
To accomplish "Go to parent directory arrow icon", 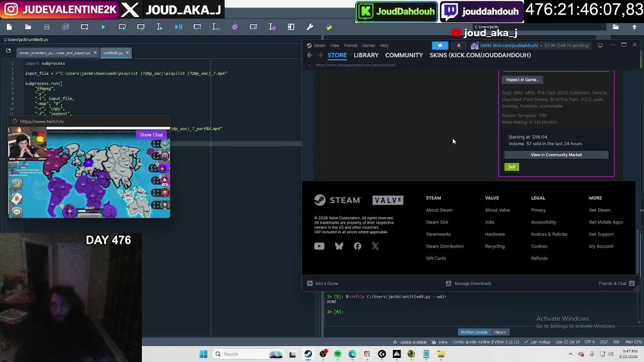I will coord(634,27).
